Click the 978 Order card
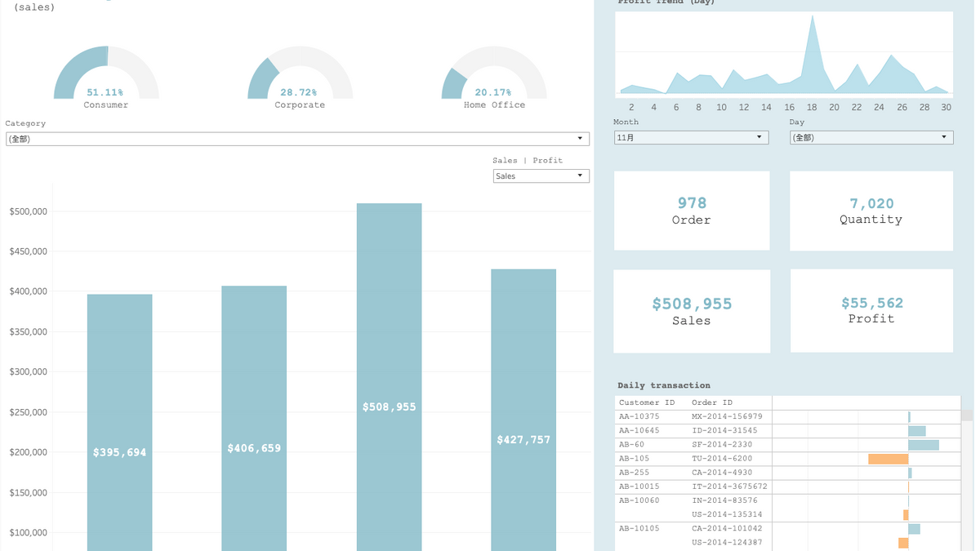This screenshot has height=551, width=980. point(692,211)
